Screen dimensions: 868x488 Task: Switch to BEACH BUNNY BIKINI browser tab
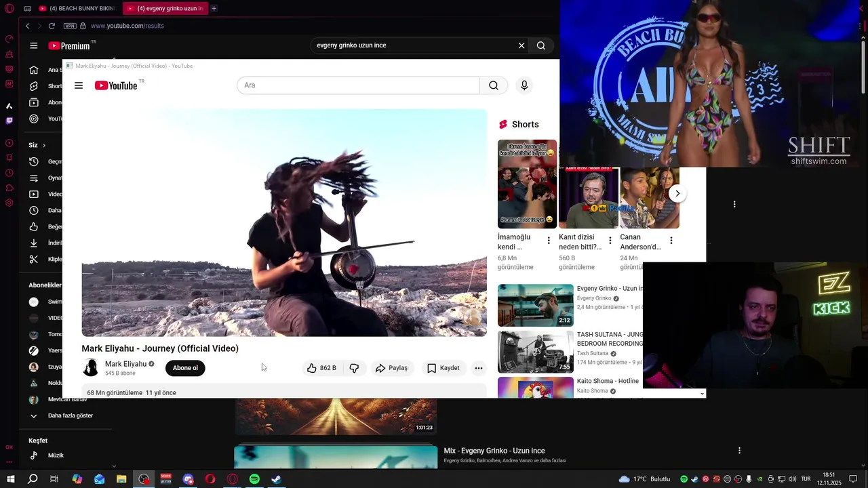(77, 8)
